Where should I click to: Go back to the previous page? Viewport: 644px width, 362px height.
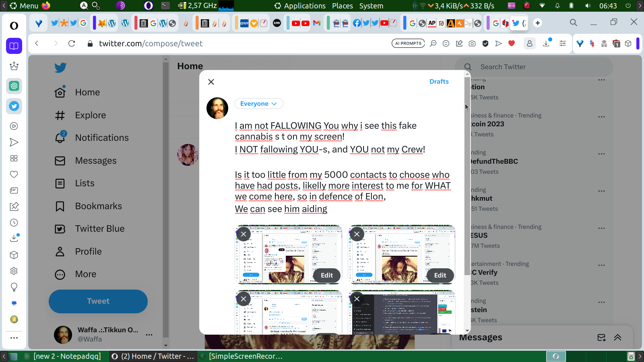(37, 43)
